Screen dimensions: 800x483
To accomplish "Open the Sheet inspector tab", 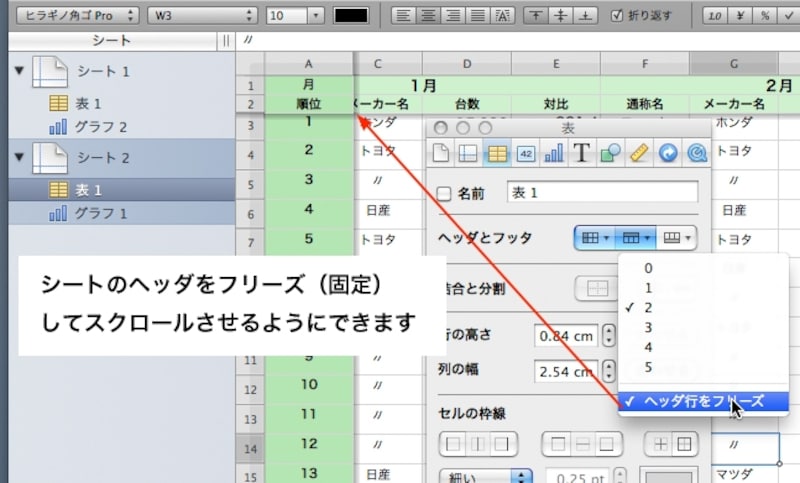I will point(468,152).
